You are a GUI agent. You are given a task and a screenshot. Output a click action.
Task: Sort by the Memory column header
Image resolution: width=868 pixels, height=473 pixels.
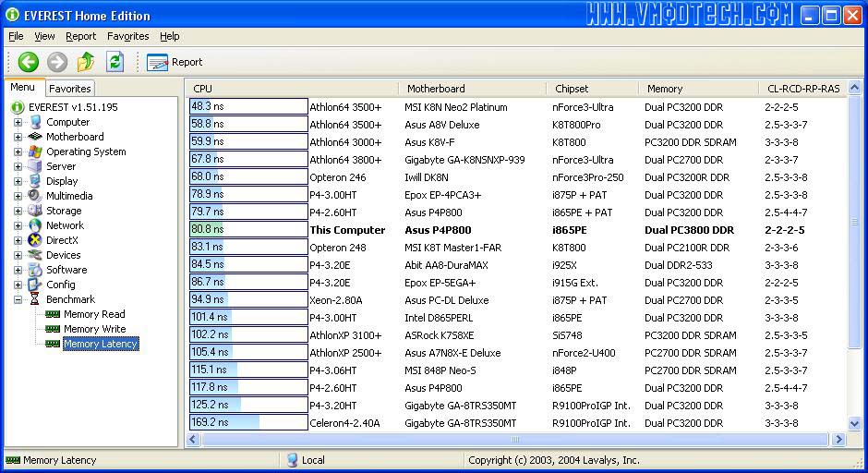coord(699,89)
